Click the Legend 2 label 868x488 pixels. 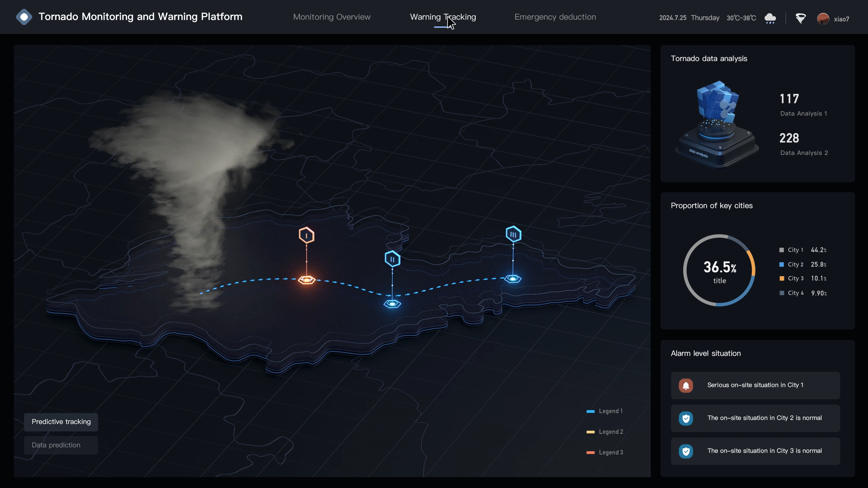[x=611, y=432]
